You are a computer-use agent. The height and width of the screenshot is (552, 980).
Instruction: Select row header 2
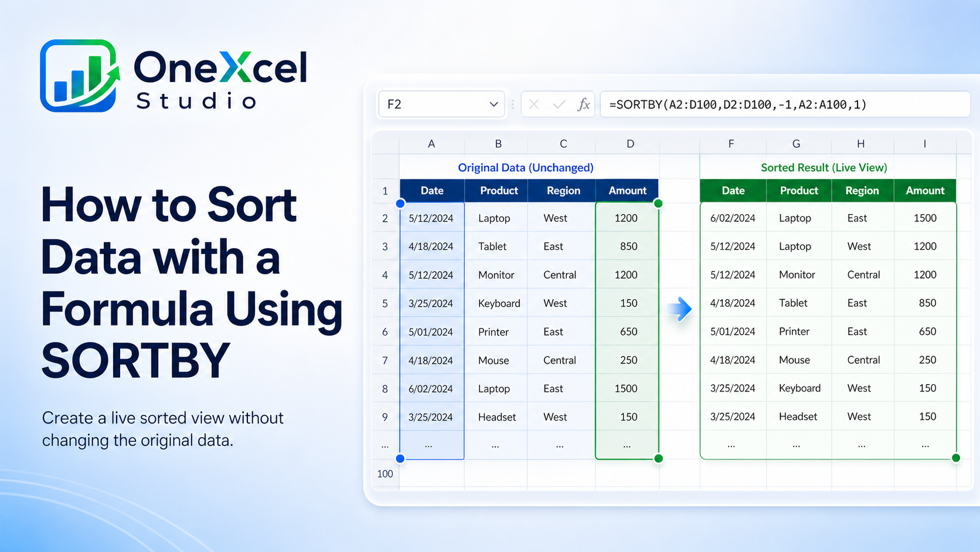click(385, 218)
